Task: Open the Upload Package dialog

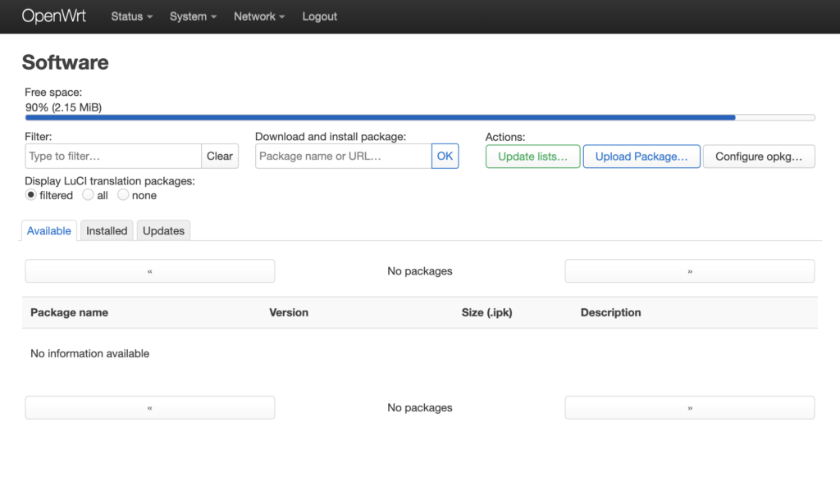Action: pos(641,157)
